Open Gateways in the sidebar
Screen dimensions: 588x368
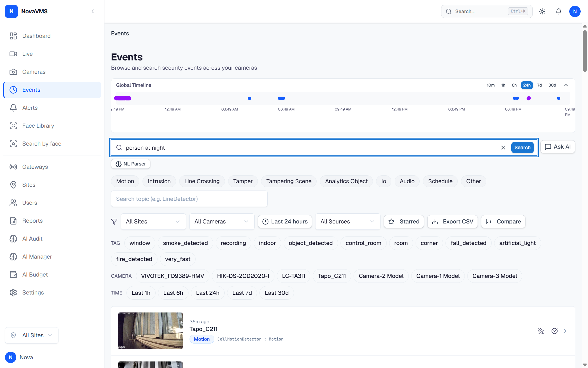[52, 167]
